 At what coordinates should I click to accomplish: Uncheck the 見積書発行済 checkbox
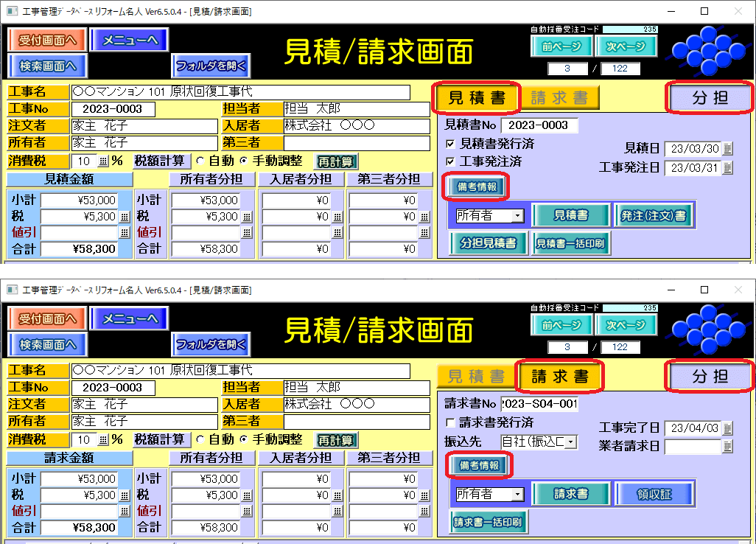point(451,143)
